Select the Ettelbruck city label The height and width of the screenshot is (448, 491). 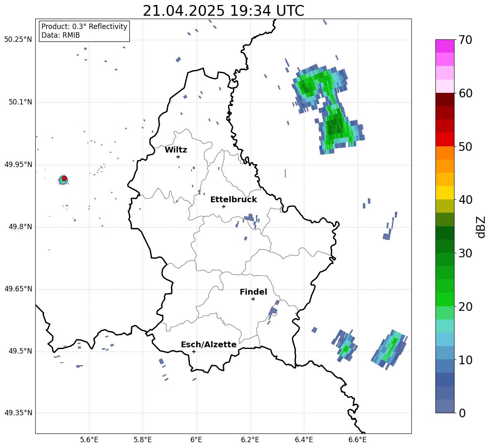tap(233, 200)
